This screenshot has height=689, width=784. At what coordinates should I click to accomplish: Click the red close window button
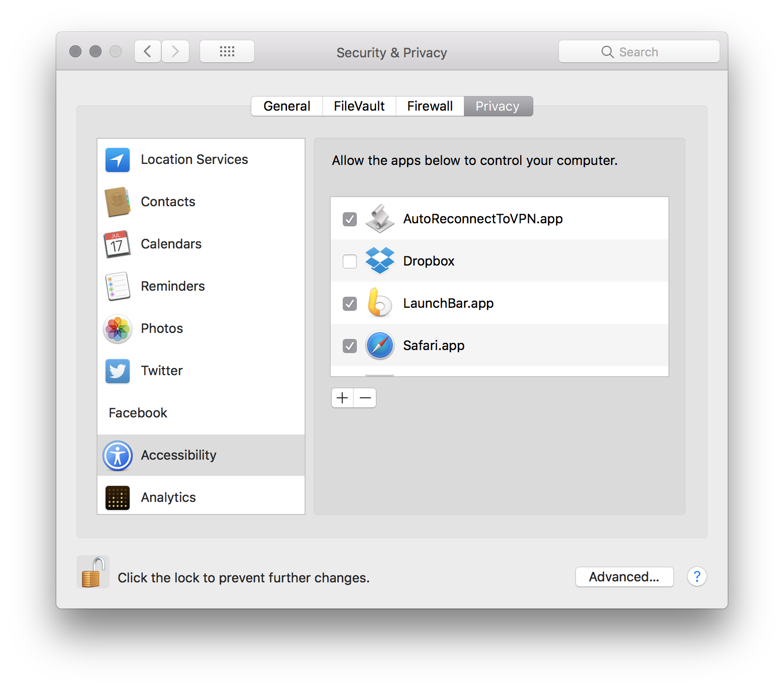[x=75, y=51]
